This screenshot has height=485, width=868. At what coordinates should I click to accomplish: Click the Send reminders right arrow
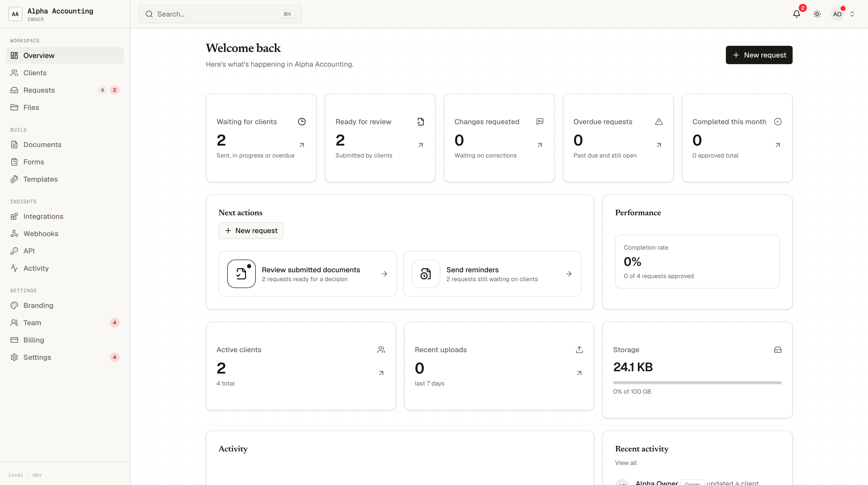pyautogui.click(x=569, y=274)
